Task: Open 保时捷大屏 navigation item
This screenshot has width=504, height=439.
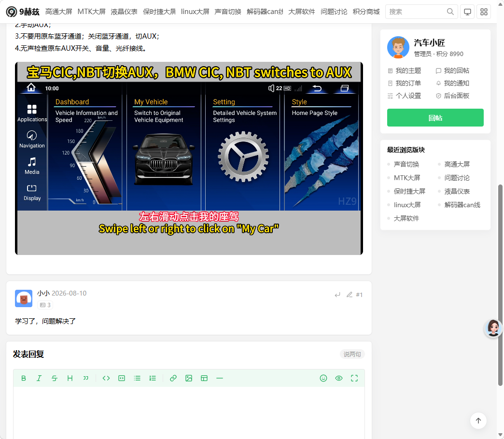Action: [159, 12]
